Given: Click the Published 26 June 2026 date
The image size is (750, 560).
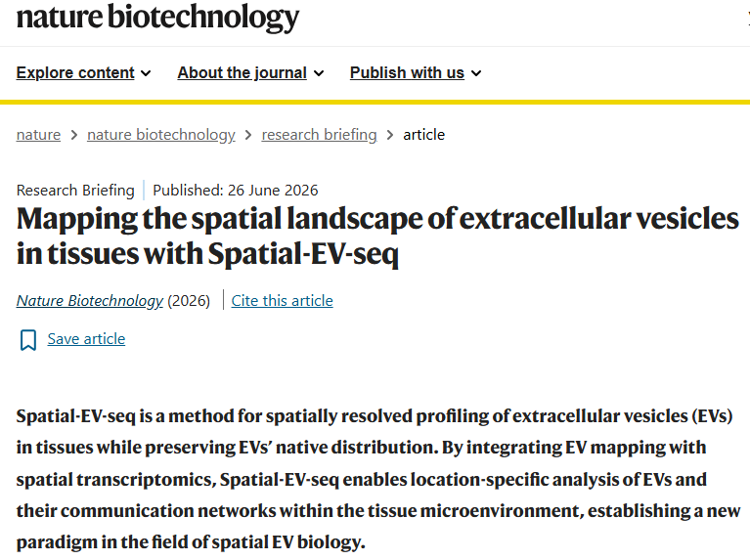Looking at the screenshot, I should click(x=236, y=191).
